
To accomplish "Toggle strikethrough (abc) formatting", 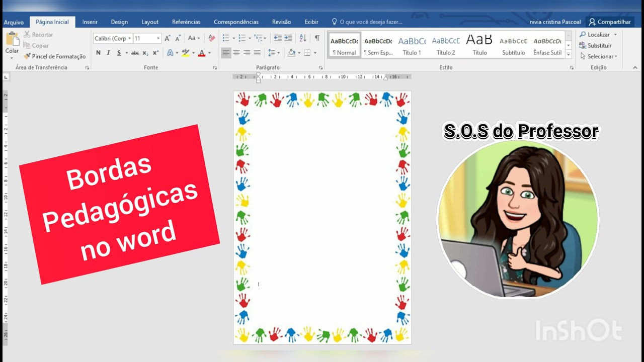I will pyautogui.click(x=135, y=53).
